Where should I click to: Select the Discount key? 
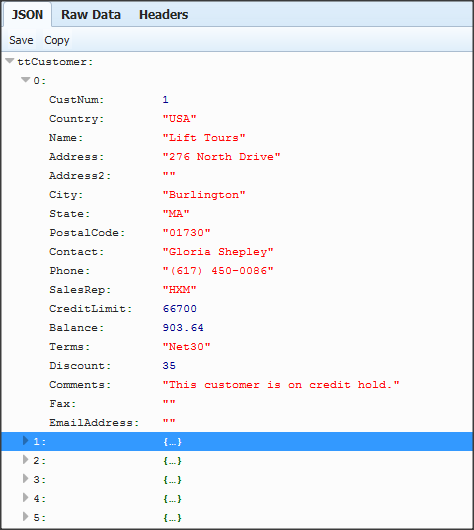(80, 366)
